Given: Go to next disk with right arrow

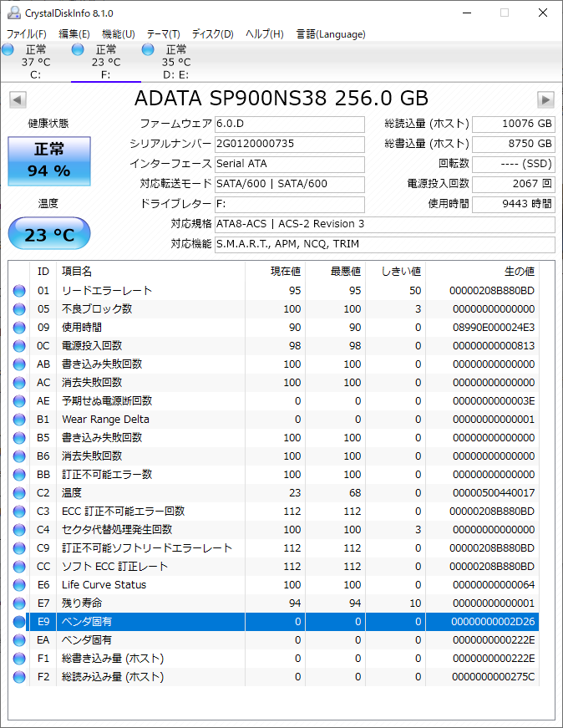Looking at the screenshot, I should pos(545,99).
